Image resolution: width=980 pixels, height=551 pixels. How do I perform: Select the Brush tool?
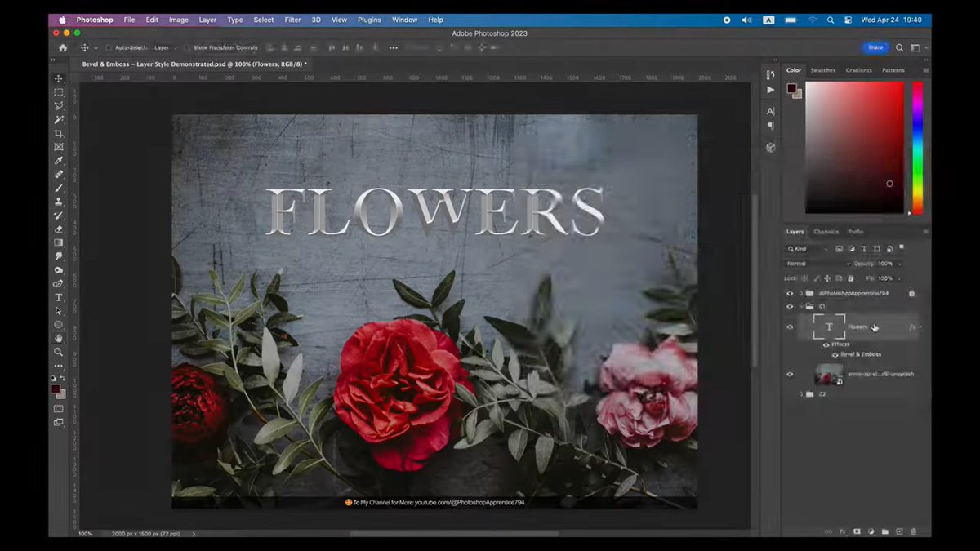click(59, 188)
